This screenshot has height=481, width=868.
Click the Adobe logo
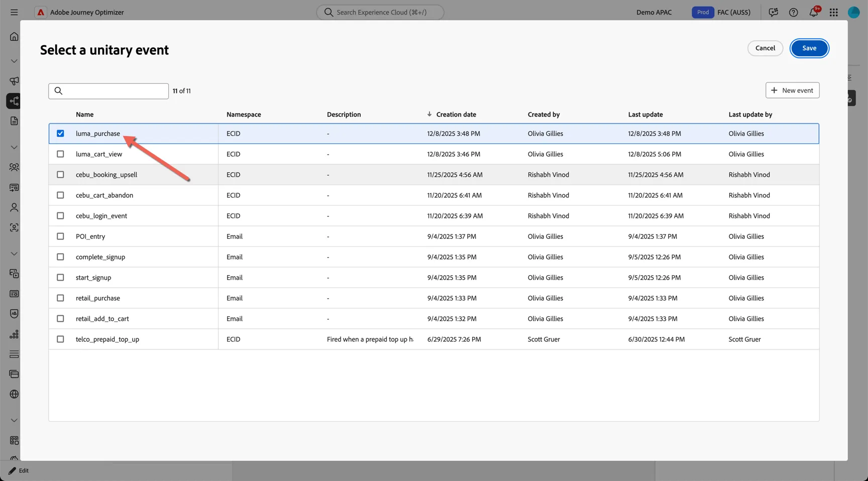pos(41,12)
